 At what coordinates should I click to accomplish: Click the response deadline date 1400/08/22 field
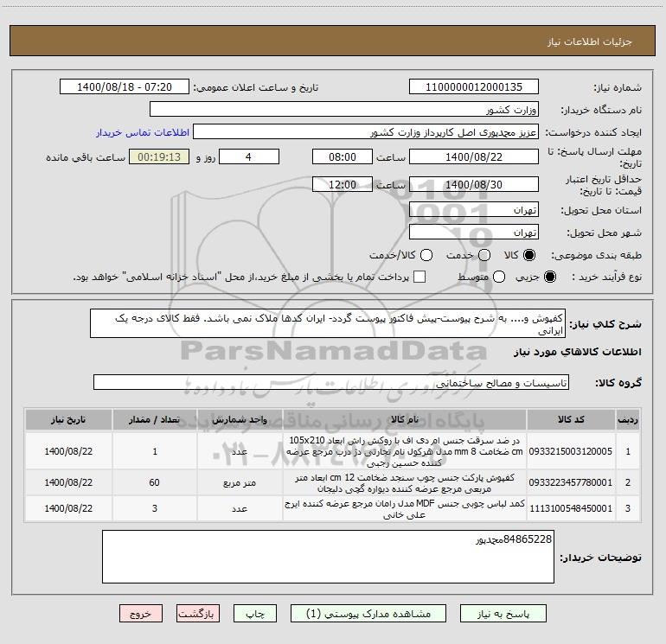(x=474, y=156)
